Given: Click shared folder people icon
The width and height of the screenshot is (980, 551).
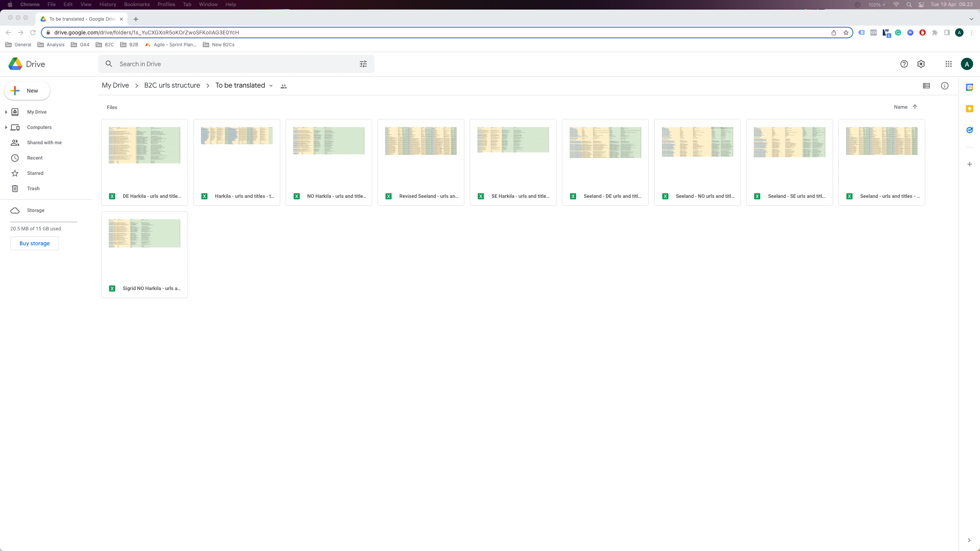Looking at the screenshot, I should pyautogui.click(x=284, y=86).
